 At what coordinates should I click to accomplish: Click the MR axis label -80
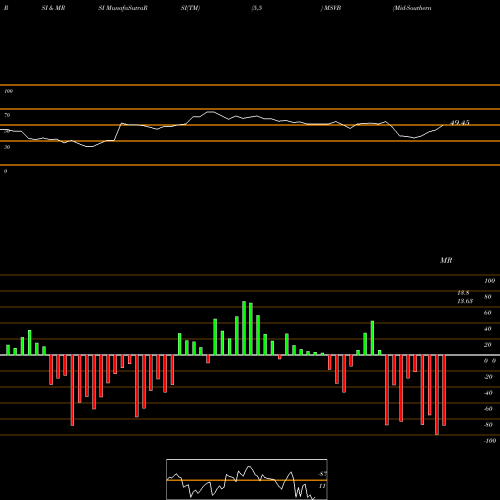(488, 425)
